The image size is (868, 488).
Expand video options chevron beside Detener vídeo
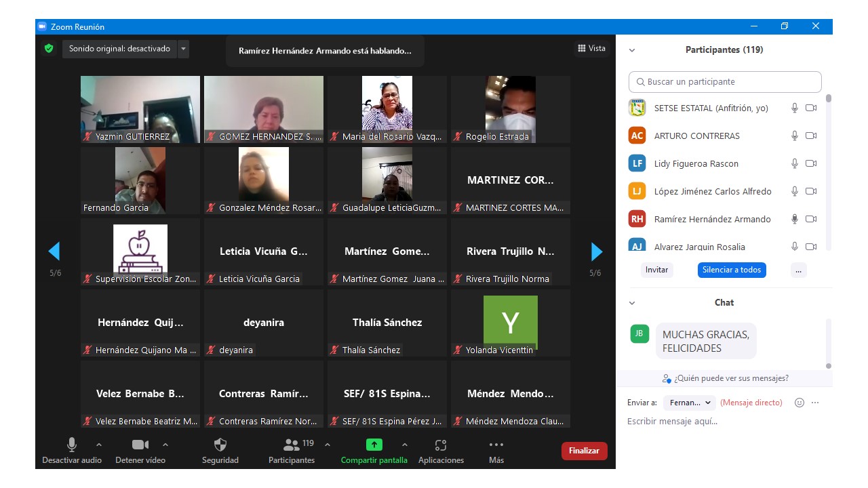[x=165, y=445]
